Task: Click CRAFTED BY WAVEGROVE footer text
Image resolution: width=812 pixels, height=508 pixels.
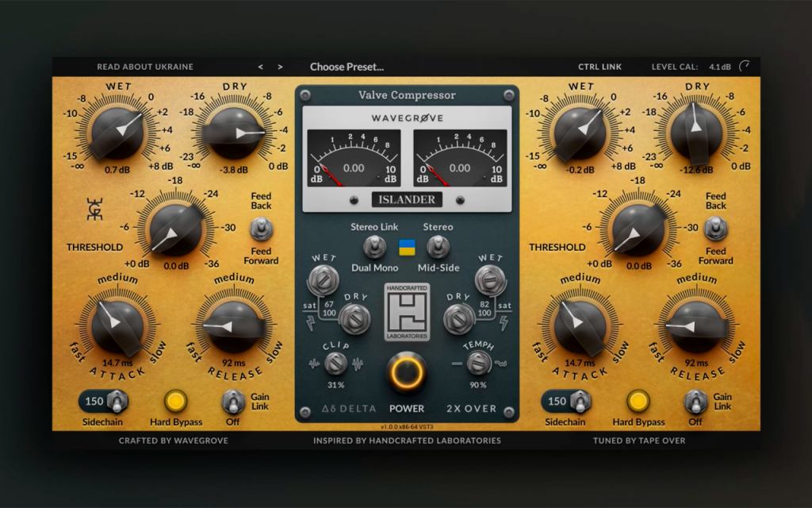Action: [x=174, y=441]
